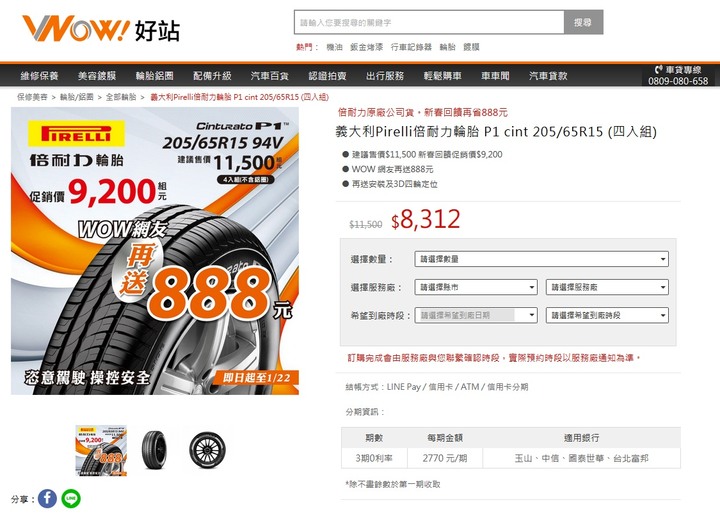Share the product via LINE icon
720x514 pixels.
tap(71, 498)
